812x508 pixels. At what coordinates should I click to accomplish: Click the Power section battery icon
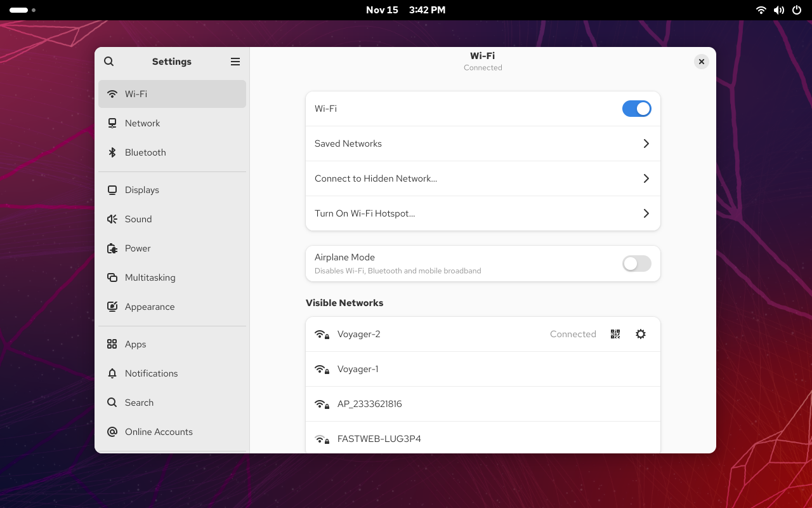tap(112, 248)
